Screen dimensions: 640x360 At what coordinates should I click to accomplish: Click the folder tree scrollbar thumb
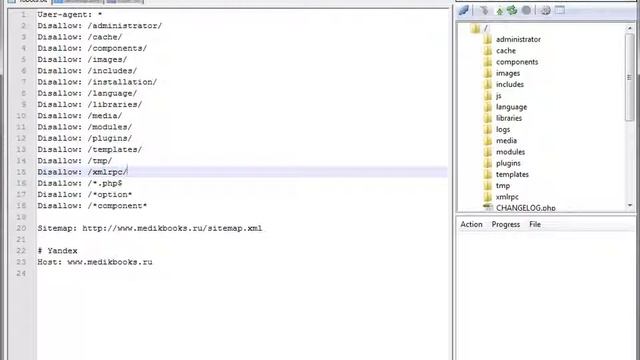(629, 77)
